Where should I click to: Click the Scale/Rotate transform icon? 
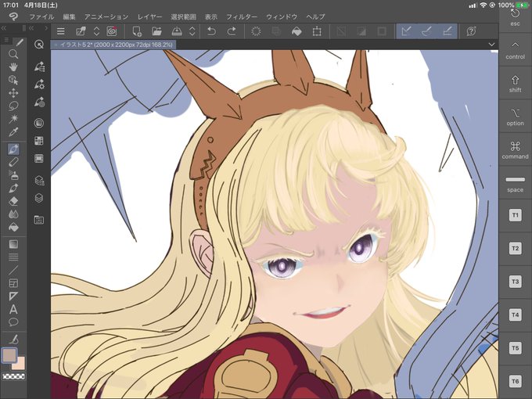317,31
